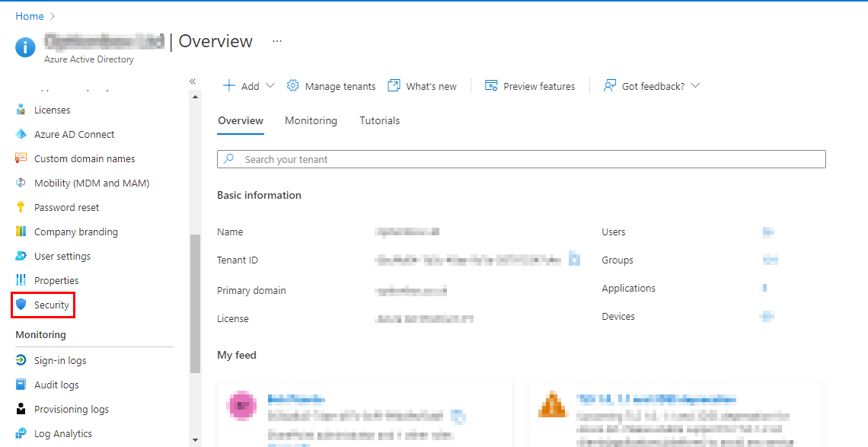The height and width of the screenshot is (447, 868).
Task: Click the Primary domain label
Action: [251, 290]
